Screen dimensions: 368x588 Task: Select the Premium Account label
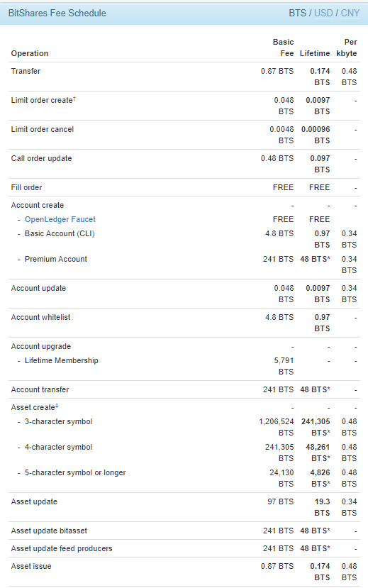coord(56,259)
